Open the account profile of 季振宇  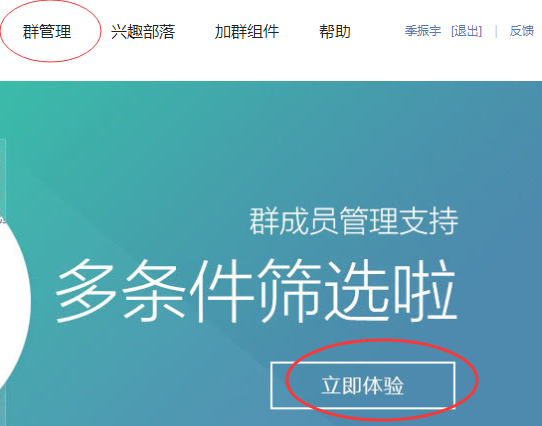(423, 31)
